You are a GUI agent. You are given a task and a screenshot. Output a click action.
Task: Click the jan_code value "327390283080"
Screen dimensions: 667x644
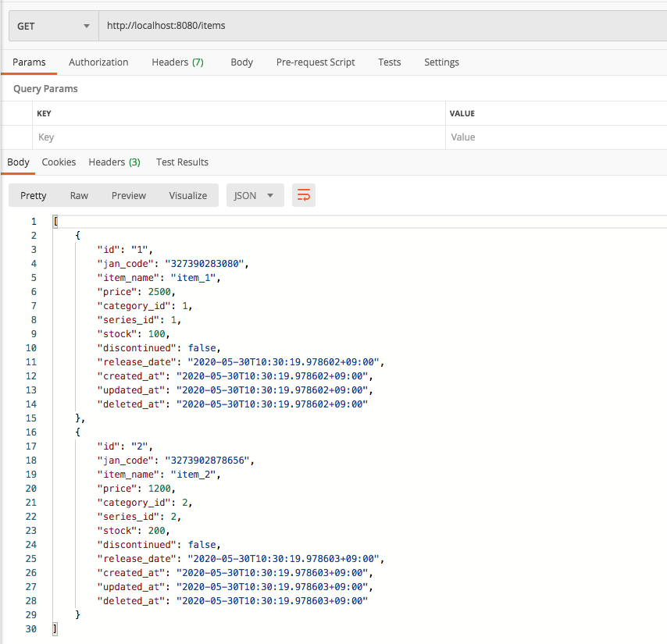(204, 264)
